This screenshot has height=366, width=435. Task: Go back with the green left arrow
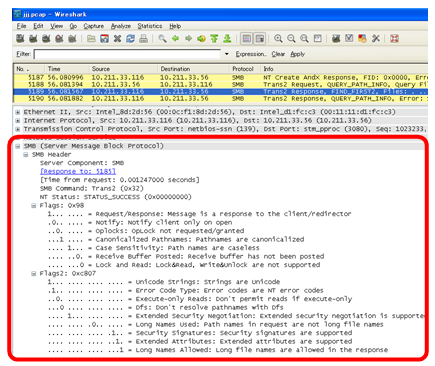click(x=175, y=39)
